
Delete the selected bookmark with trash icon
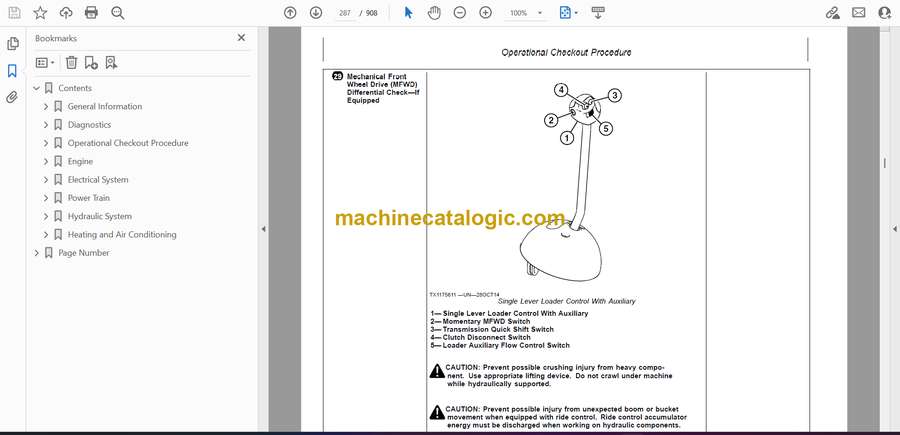(x=71, y=63)
